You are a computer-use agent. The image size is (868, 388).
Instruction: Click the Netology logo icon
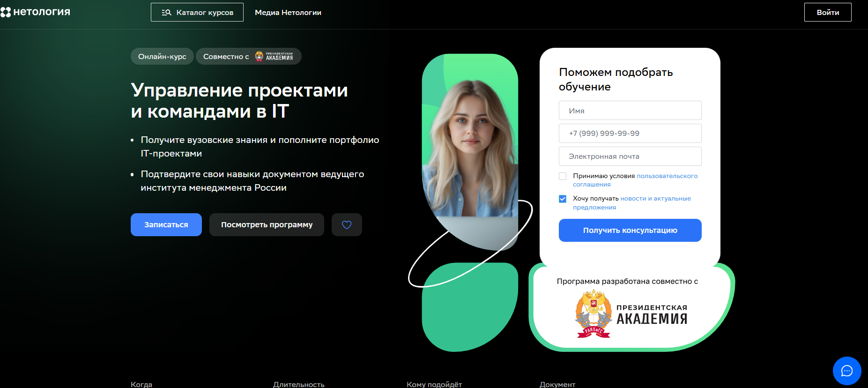pyautogui.click(x=6, y=12)
